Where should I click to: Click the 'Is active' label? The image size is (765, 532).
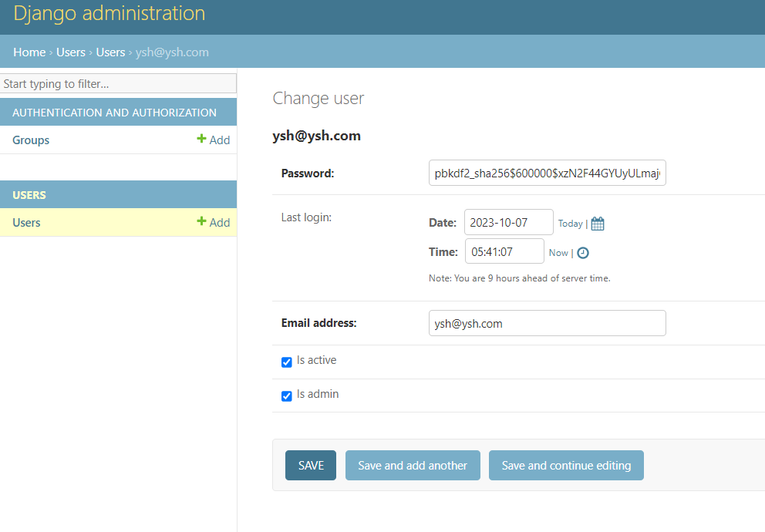(316, 360)
